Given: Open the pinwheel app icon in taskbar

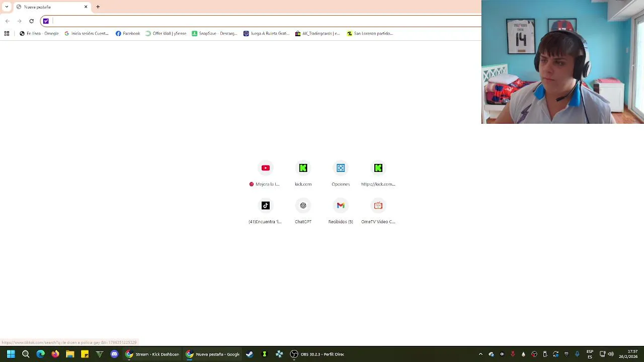Looking at the screenshot, I should 279,354.
